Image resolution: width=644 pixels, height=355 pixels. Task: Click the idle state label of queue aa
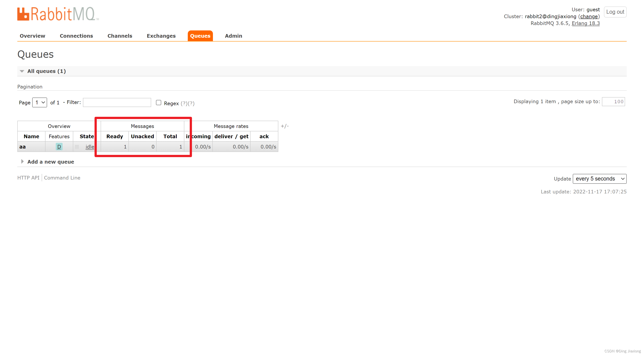pos(90,147)
